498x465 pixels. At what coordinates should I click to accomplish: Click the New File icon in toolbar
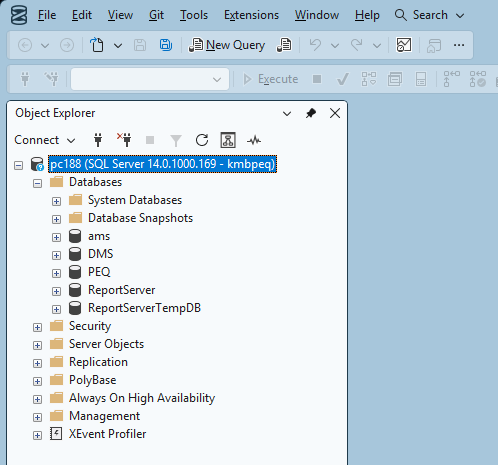click(97, 45)
